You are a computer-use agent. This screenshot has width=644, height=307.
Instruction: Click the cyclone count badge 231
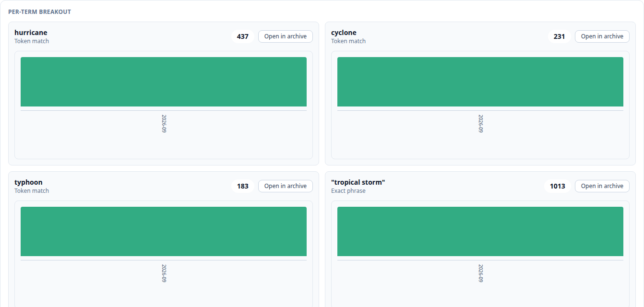(560, 36)
